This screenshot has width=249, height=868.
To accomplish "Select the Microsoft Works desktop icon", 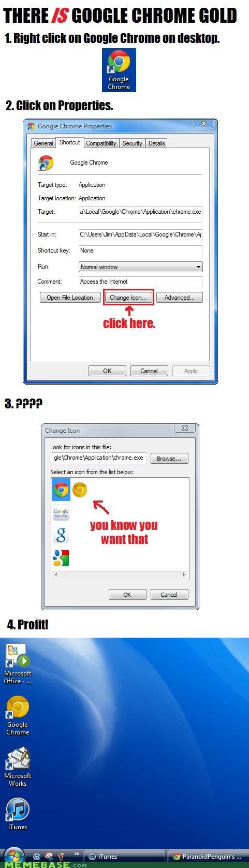I will pos(18,767).
